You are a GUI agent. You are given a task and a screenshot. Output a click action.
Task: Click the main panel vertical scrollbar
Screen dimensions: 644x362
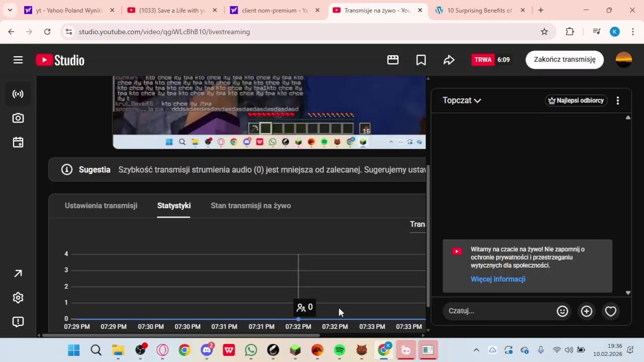428,236
